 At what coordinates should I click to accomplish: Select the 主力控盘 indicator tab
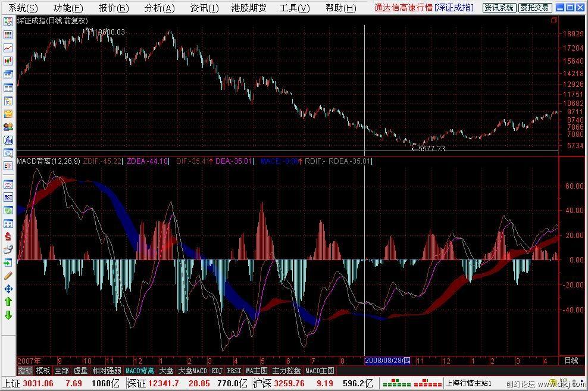point(286,371)
